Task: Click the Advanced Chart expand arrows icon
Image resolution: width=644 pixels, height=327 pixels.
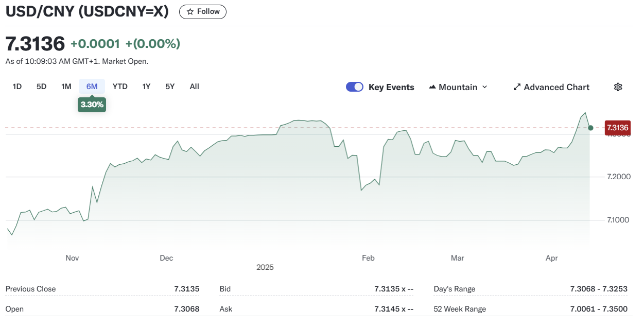Action: tap(517, 87)
